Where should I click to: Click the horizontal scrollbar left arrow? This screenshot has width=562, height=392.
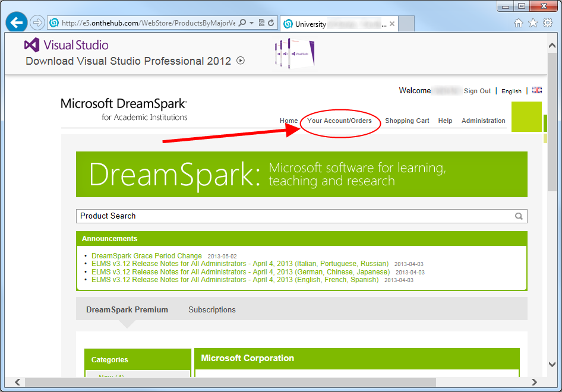click(x=17, y=382)
